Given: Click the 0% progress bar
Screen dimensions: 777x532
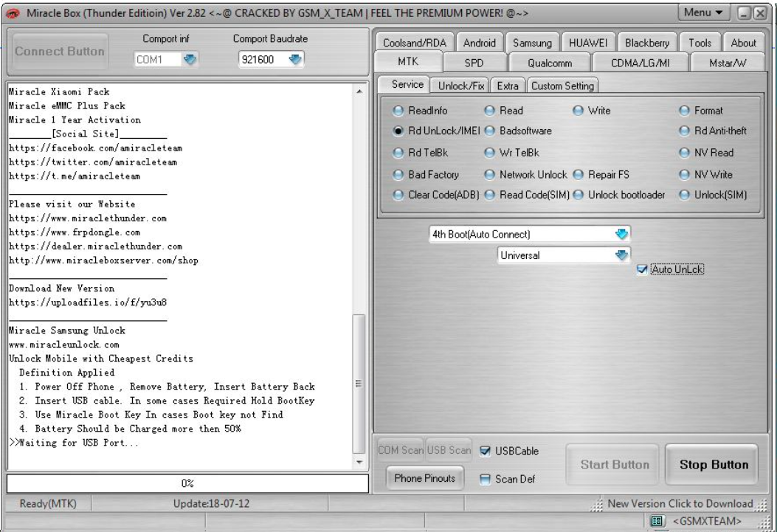Looking at the screenshot, I should [x=187, y=483].
